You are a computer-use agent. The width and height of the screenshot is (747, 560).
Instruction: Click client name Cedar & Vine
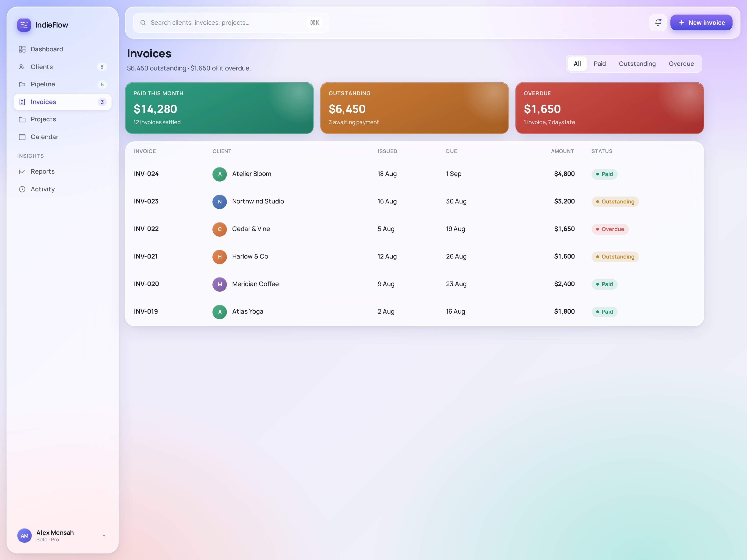click(x=251, y=229)
